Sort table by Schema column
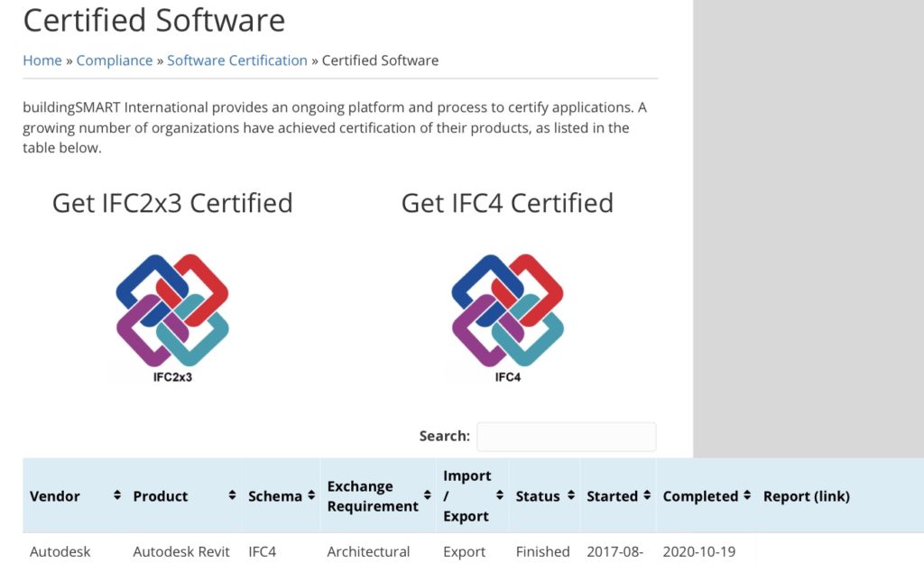The image size is (924, 563). (x=281, y=496)
